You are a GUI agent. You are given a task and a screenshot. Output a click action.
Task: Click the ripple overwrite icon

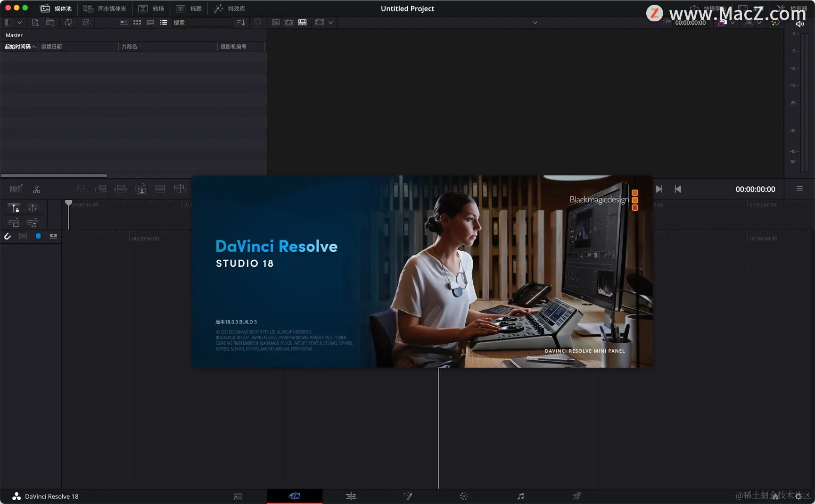121,189
